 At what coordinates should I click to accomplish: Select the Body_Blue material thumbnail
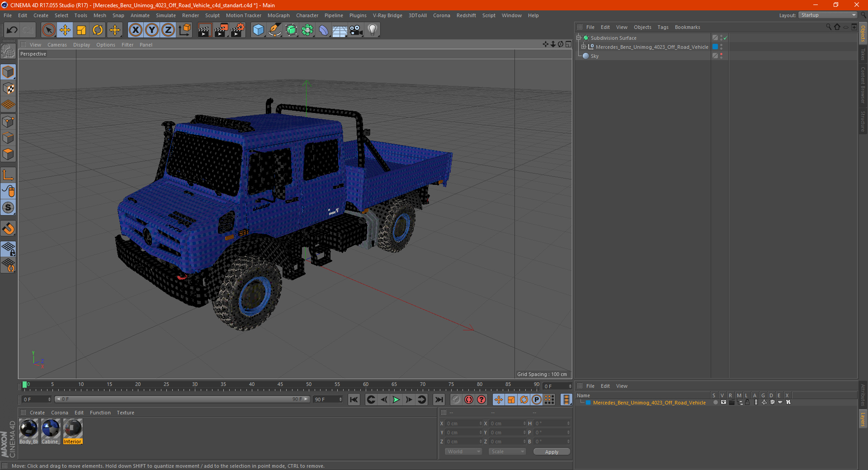click(28, 432)
